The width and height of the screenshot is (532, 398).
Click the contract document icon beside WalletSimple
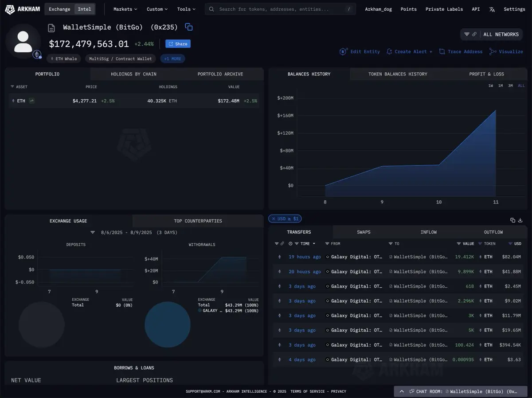(x=51, y=28)
